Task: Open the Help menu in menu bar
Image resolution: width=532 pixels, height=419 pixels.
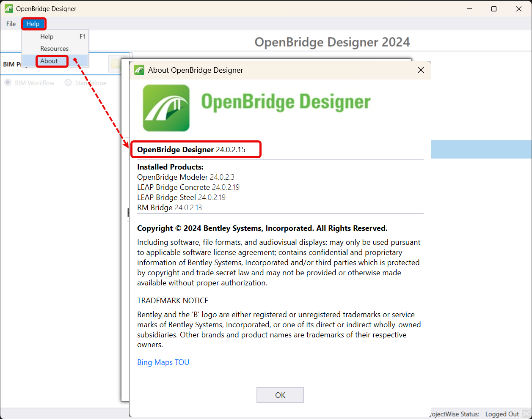Action: [x=33, y=24]
